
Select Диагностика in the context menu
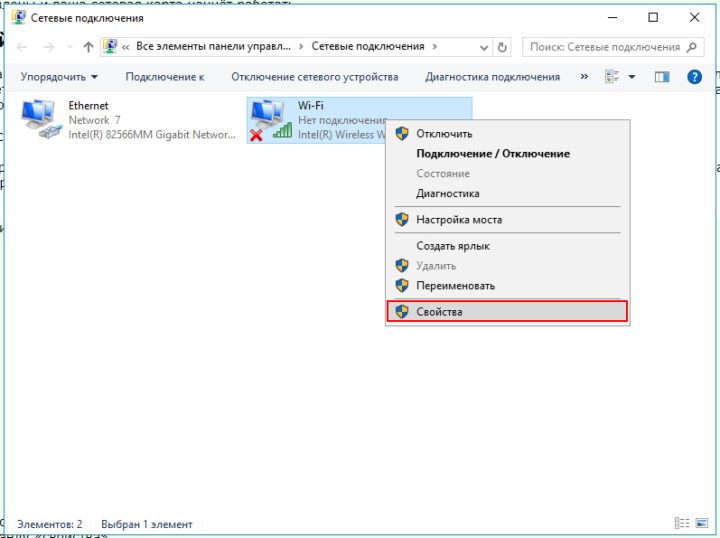(x=507, y=193)
